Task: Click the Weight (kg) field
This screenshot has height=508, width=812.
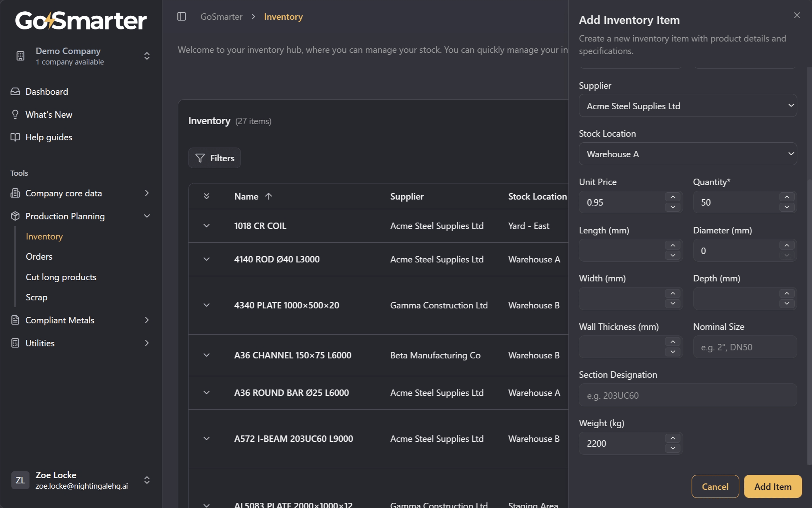Action: (x=622, y=443)
